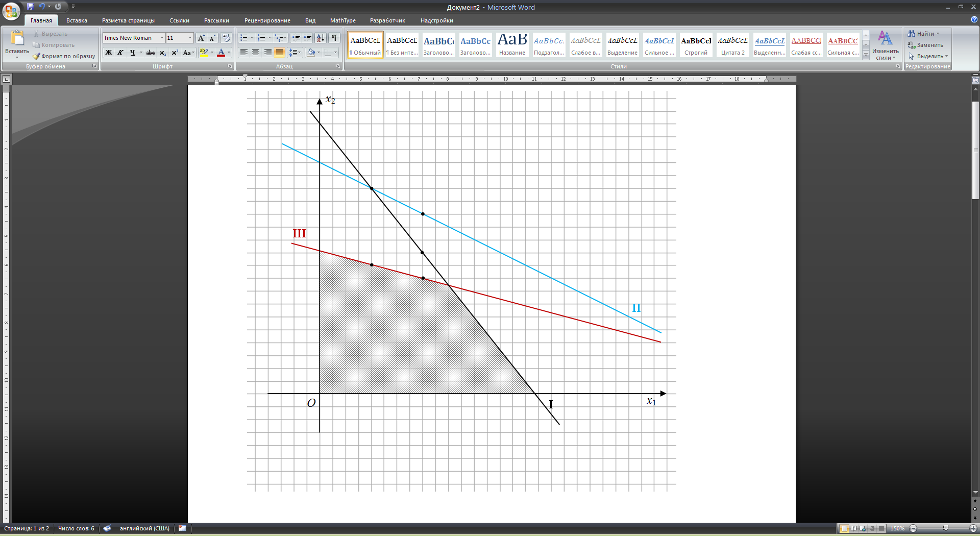Viewport: 980px width, 536px height.
Task: Apply the Название style
Action: (512, 45)
